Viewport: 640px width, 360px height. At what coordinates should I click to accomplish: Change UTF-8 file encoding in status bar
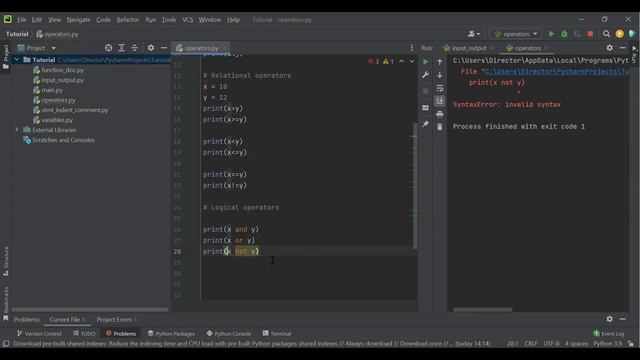(551, 344)
